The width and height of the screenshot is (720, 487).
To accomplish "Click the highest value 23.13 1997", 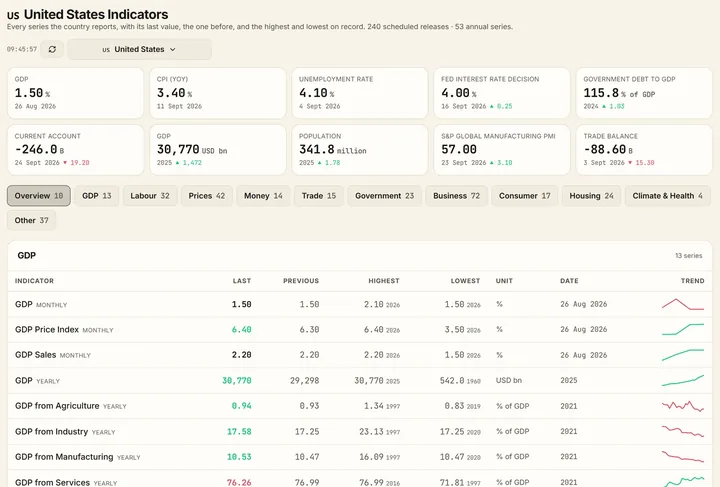I will (379, 431).
